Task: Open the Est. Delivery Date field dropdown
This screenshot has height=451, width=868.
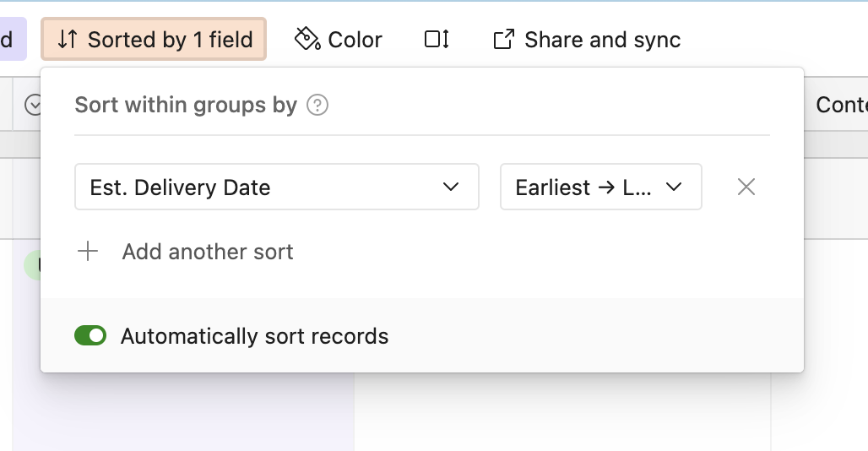Action: pyautogui.click(x=276, y=187)
